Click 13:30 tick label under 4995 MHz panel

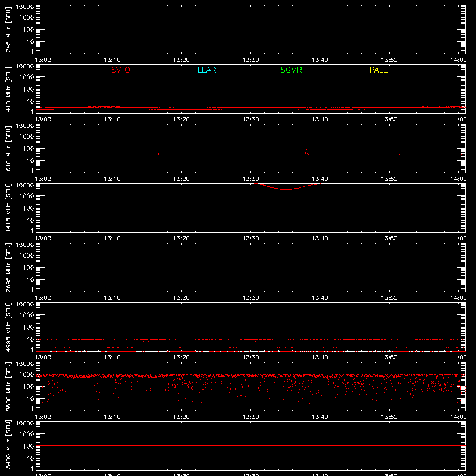click(x=250, y=358)
